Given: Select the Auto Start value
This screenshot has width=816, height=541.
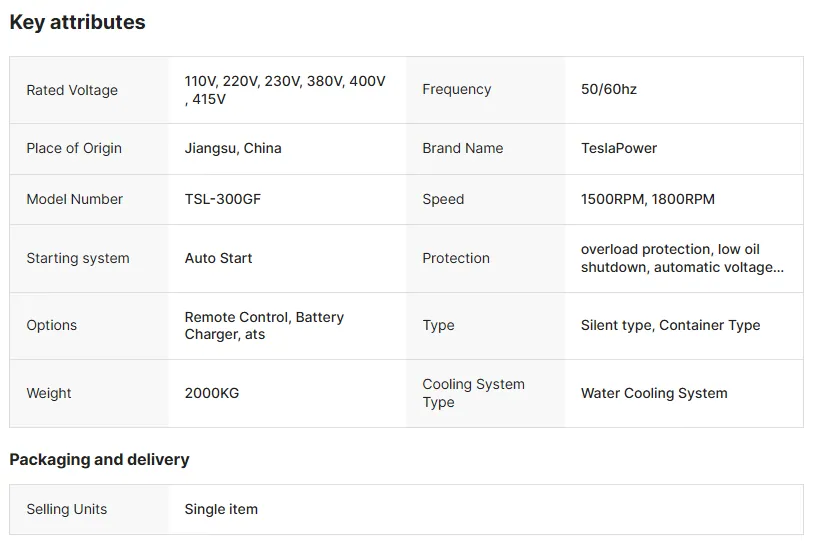Looking at the screenshot, I should [218, 258].
